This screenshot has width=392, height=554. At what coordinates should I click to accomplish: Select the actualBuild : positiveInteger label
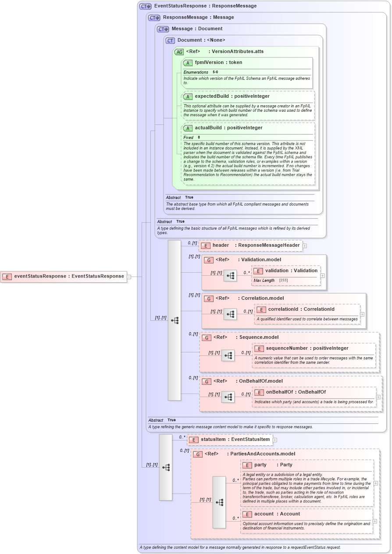pyautogui.click(x=229, y=128)
